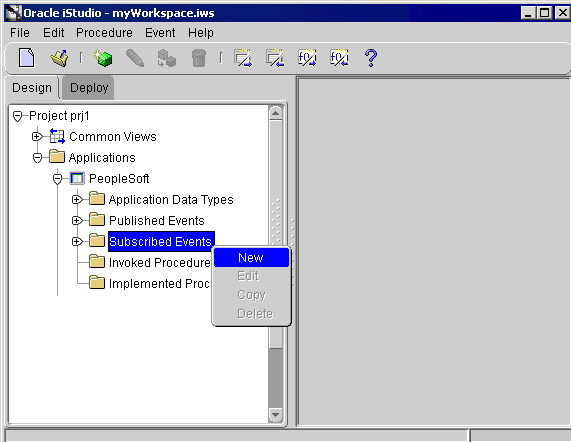
Task: Click the blue question mark Help icon
Action: [371, 58]
